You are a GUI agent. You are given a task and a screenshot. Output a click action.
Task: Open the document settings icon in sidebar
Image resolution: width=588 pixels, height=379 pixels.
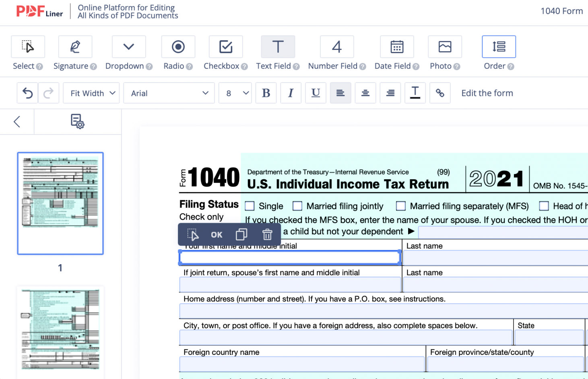78,121
